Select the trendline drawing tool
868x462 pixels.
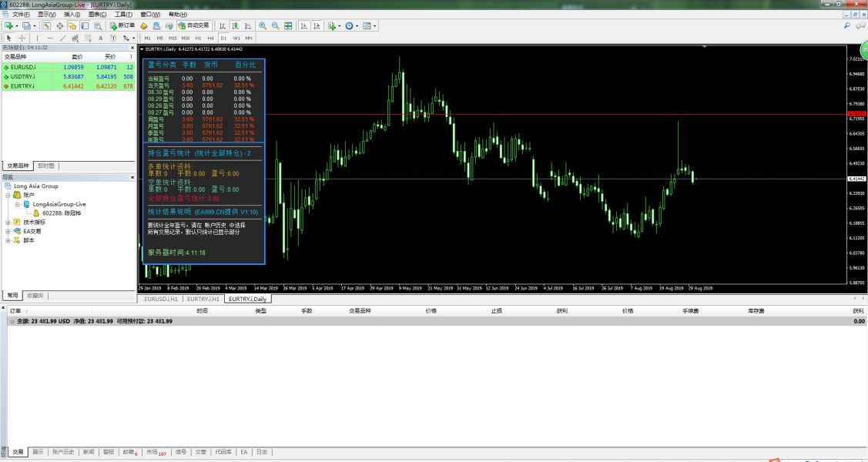63,38
